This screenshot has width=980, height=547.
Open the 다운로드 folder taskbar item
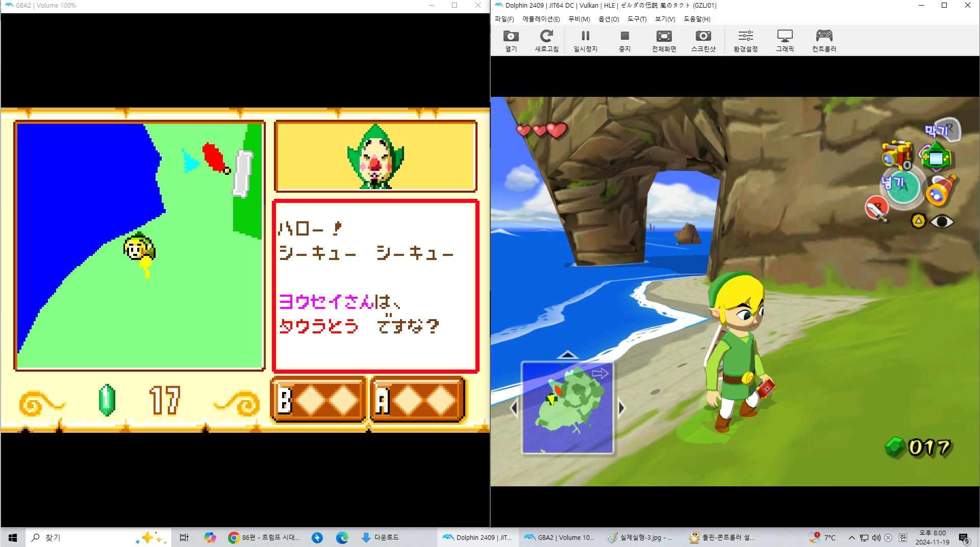coord(381,537)
